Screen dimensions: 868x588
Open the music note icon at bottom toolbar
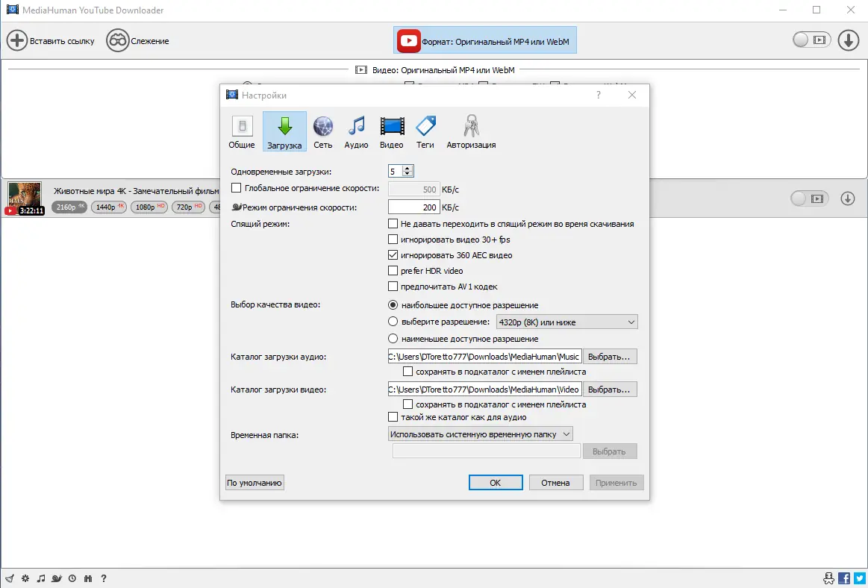(41, 578)
